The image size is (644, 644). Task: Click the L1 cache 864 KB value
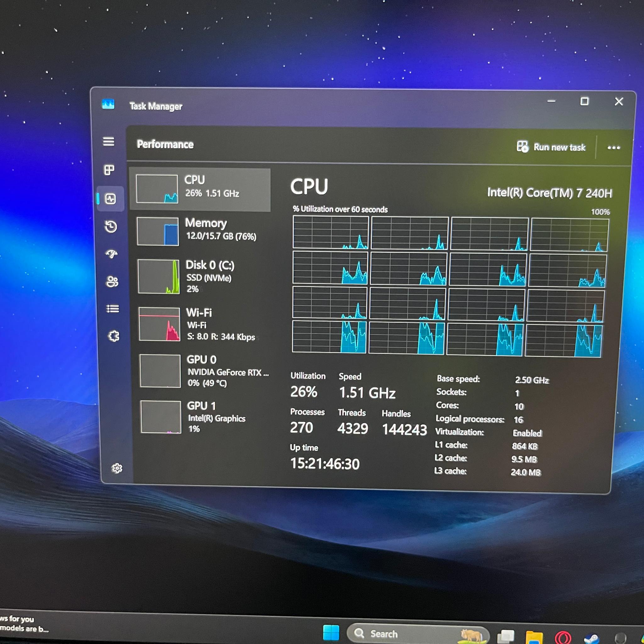point(525,446)
